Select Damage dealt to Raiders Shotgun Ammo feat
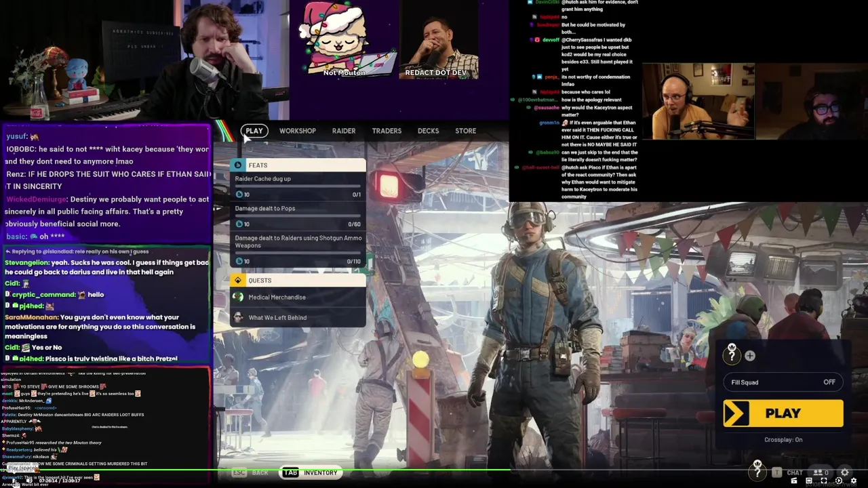The width and height of the screenshot is (868, 488). tap(298, 249)
